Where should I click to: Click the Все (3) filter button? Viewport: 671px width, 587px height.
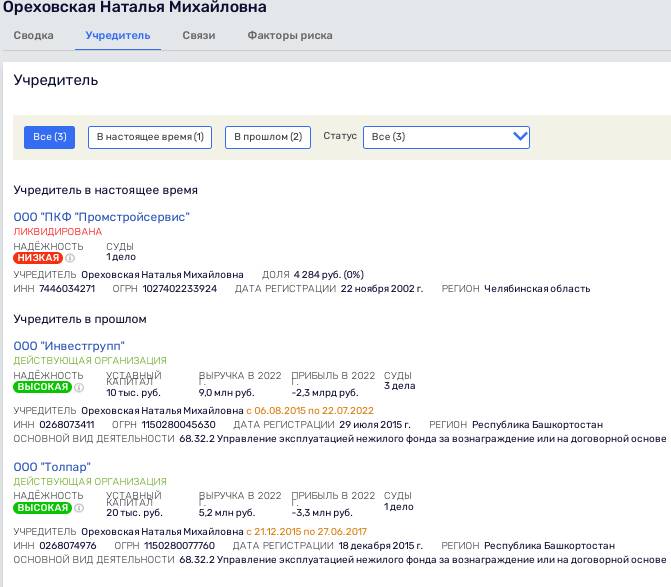[50, 137]
